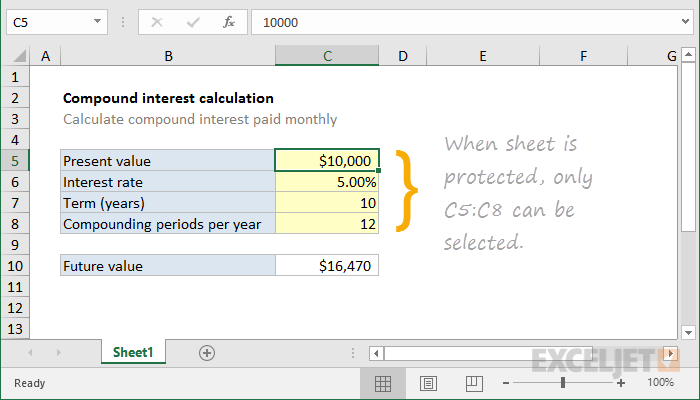Click the vertical scrollbar up arrow
This screenshot has height=400, width=700.
tap(688, 55)
